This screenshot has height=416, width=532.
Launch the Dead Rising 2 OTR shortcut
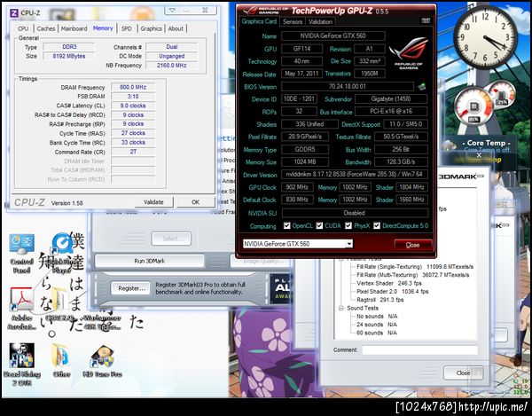21,365
